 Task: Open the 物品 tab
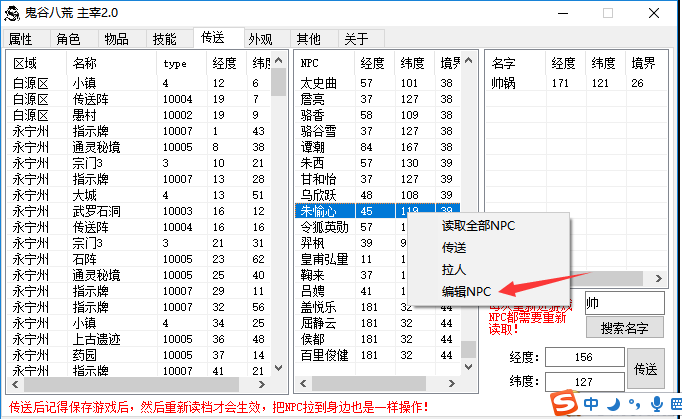coord(122,39)
